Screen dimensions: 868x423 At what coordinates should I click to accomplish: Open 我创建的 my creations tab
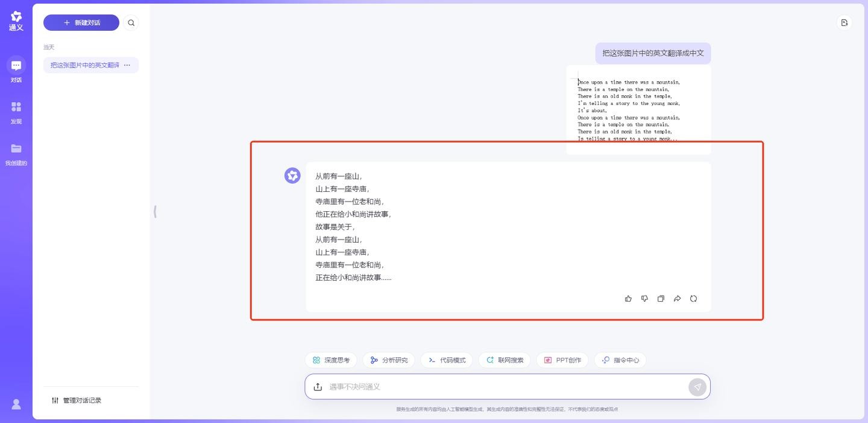click(16, 154)
